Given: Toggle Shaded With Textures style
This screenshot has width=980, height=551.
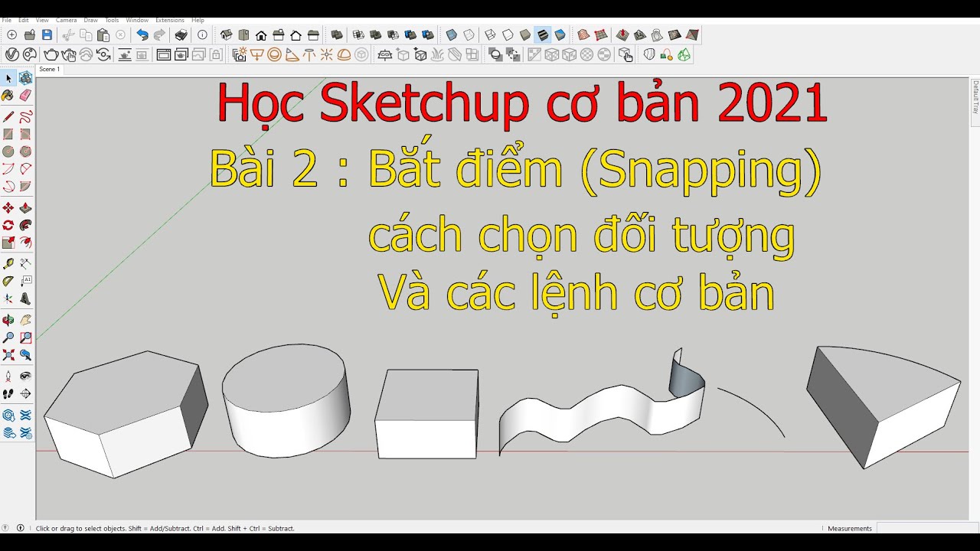Looking at the screenshot, I should (x=543, y=35).
